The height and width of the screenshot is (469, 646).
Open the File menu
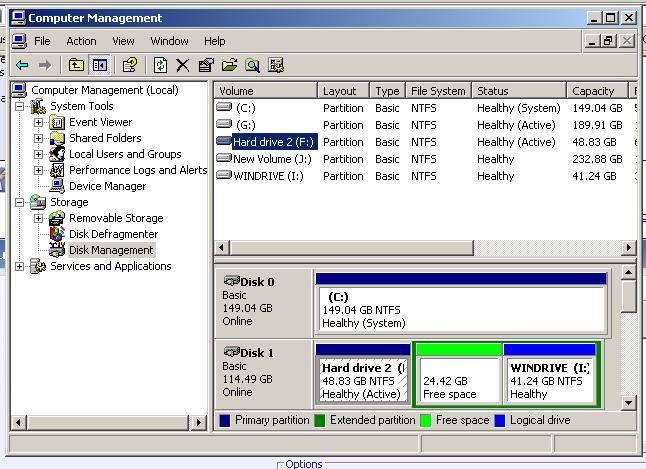42,41
